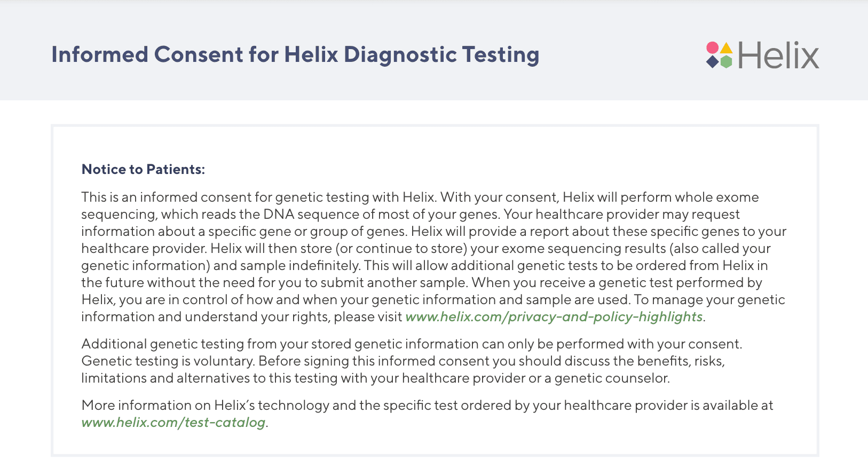Screen dimensions: 868x476
Task: Click the navy diamond in Helix logo
Action: click(712, 62)
